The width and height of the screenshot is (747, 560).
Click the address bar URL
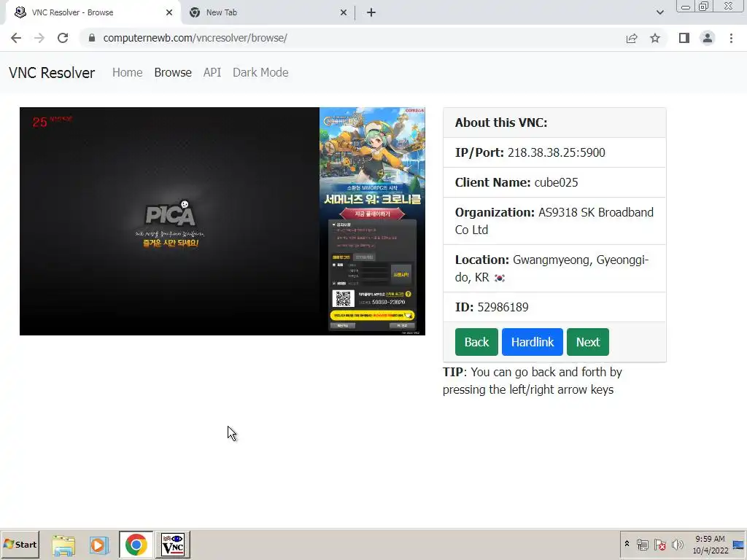point(195,38)
